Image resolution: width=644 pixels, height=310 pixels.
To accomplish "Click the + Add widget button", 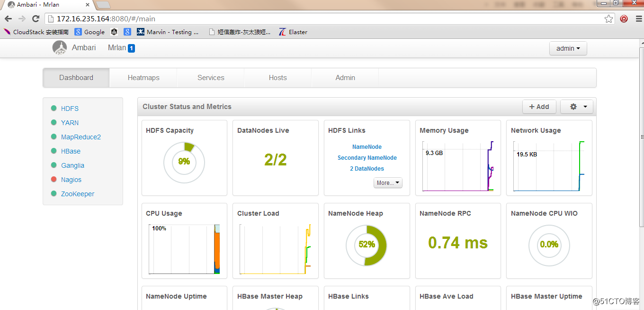I will click(x=539, y=107).
